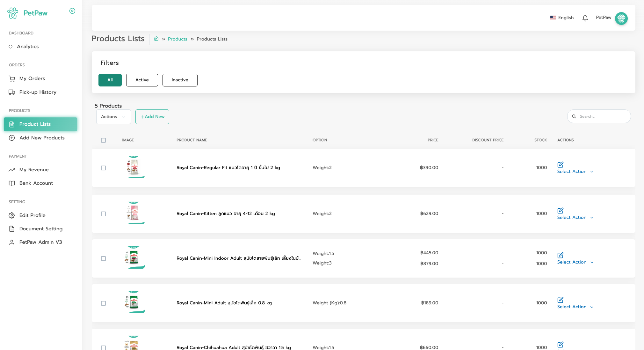The image size is (644, 350).
Task: Click the US flag language icon
Action: (553, 18)
